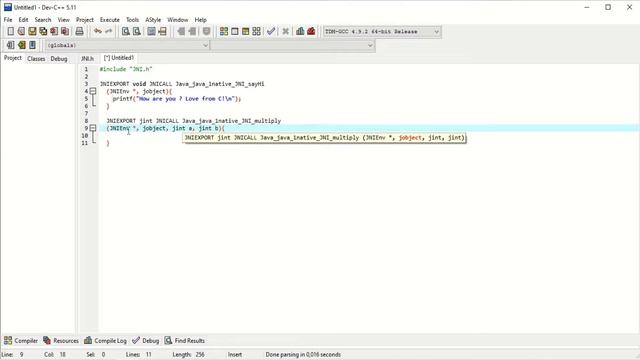Screen dimensions: 640x360
Task: Switch to the JNI.h editor tab
Action: tap(87, 58)
